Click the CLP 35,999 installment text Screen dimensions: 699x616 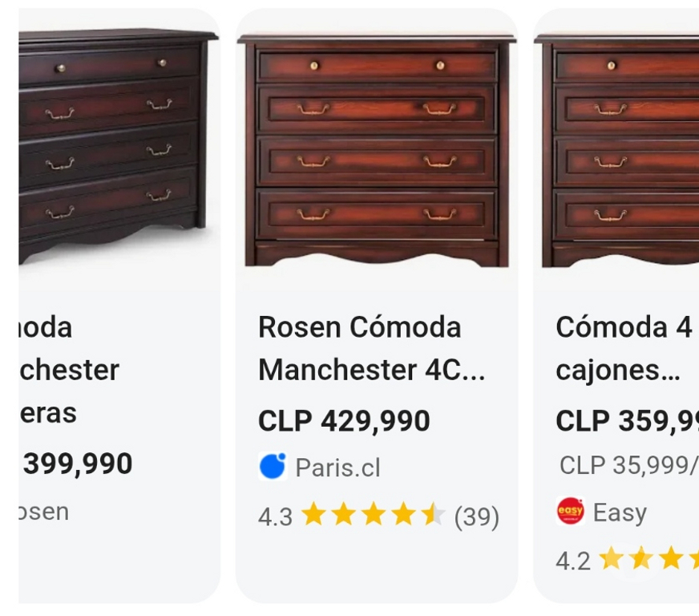(x=627, y=465)
